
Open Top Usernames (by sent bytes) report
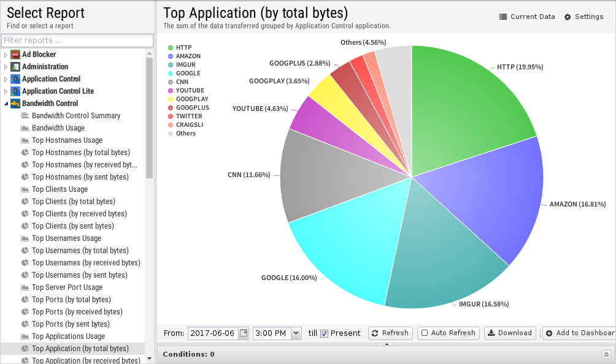[x=80, y=275]
